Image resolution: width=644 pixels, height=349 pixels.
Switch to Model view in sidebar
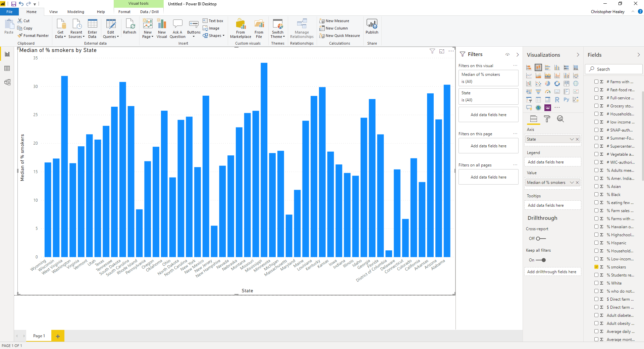click(7, 82)
